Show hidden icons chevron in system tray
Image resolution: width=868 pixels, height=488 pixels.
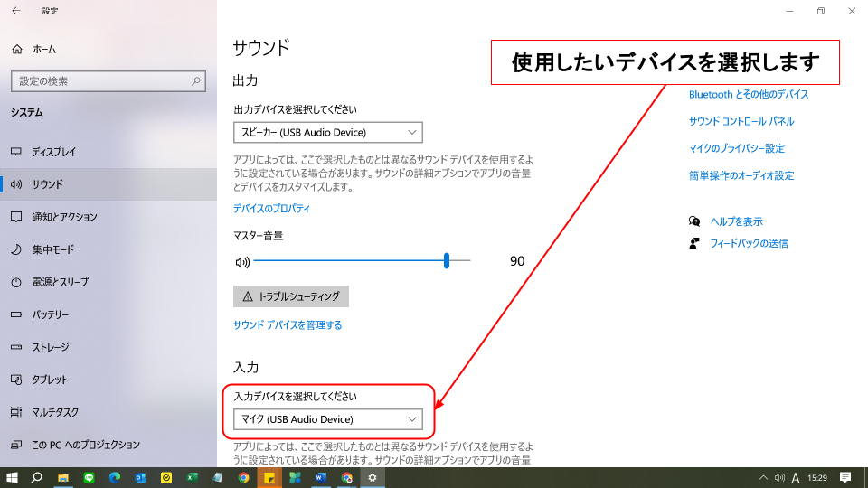(762, 477)
